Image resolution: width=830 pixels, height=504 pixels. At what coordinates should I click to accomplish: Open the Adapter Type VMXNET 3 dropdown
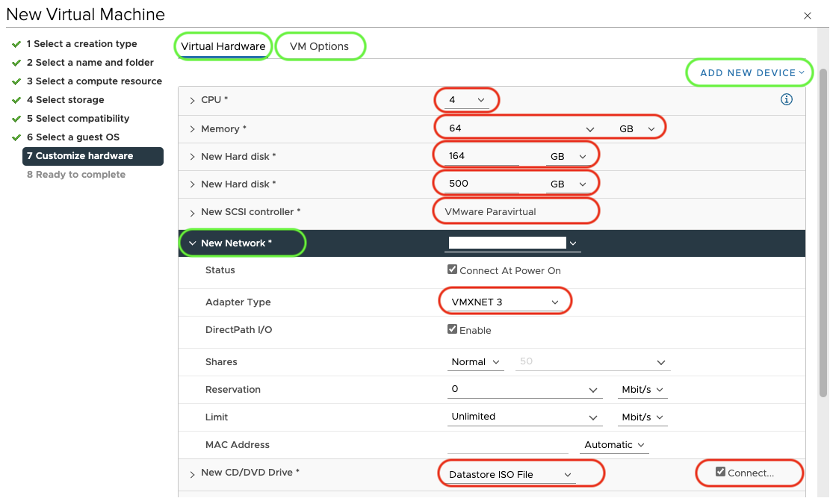click(504, 300)
